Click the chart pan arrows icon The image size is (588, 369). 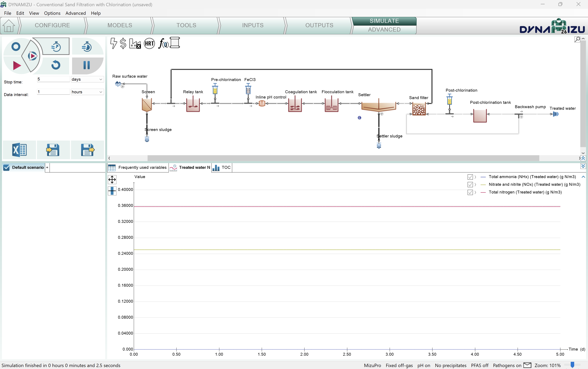(112, 180)
